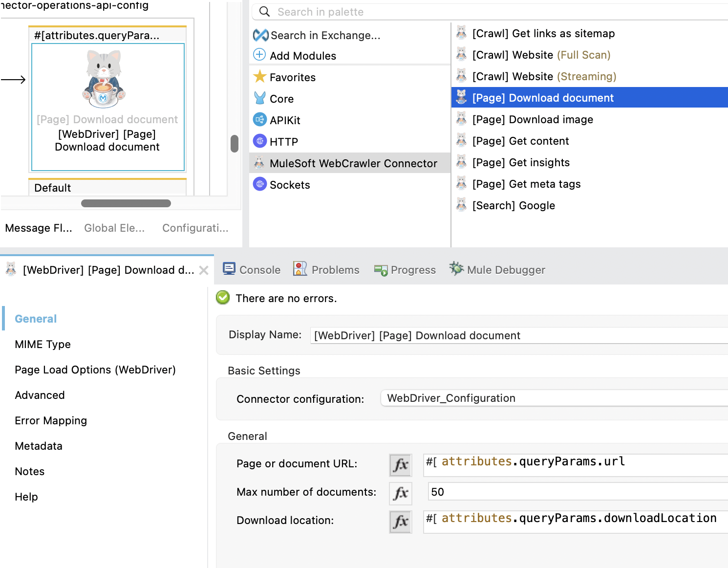This screenshot has width=728, height=568.
Task: Select the MIME Type properties section
Action: pos(43,344)
